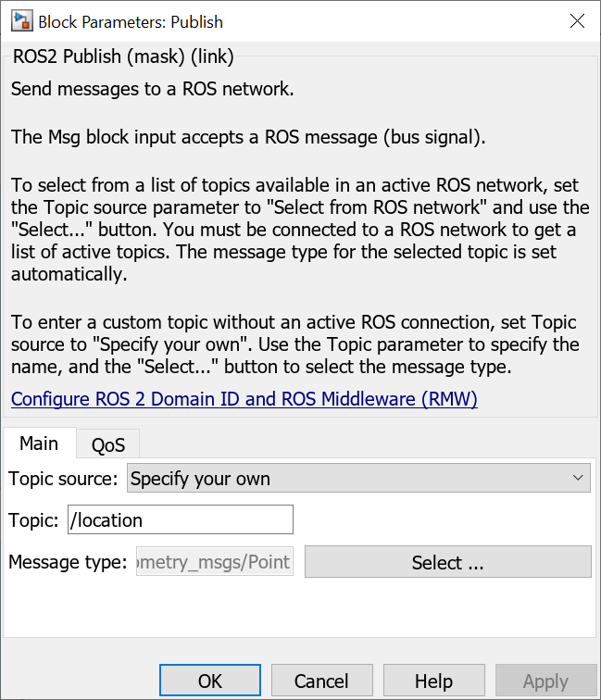Screen dimensions: 601x700
Task: Open documentation via the Help button
Action: click(433, 681)
